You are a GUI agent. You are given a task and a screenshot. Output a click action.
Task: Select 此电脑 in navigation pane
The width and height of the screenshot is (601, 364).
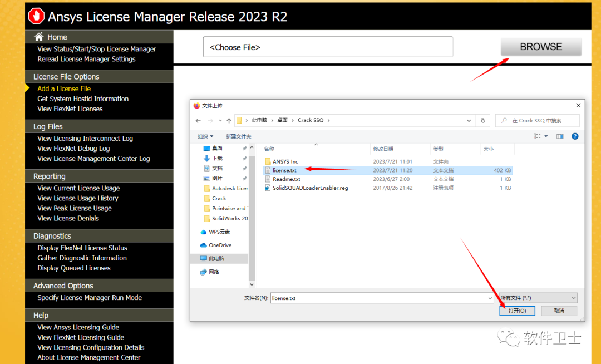click(219, 259)
